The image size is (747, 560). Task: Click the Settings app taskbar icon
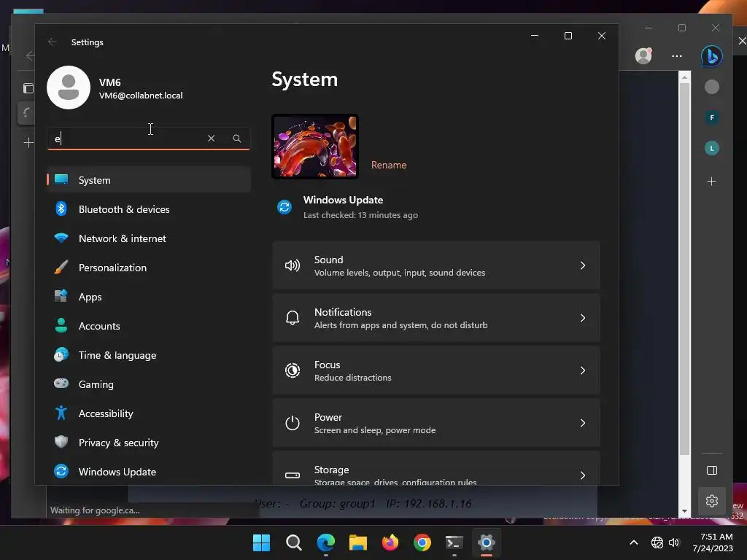[x=487, y=542]
